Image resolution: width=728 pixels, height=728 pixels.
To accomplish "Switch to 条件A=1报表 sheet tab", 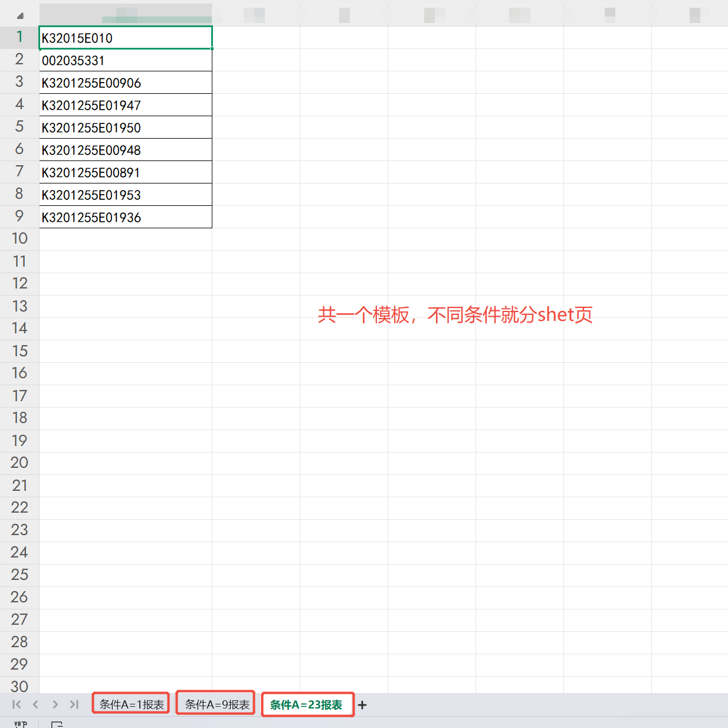I will 131,704.
